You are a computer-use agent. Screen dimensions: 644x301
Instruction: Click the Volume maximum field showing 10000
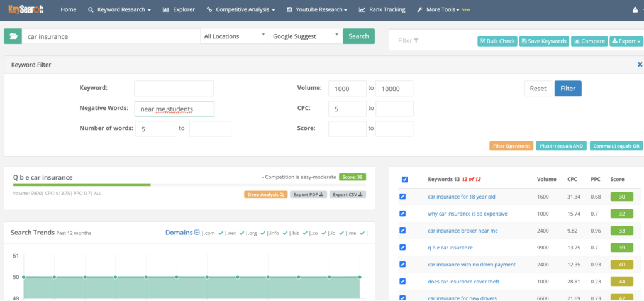click(394, 88)
